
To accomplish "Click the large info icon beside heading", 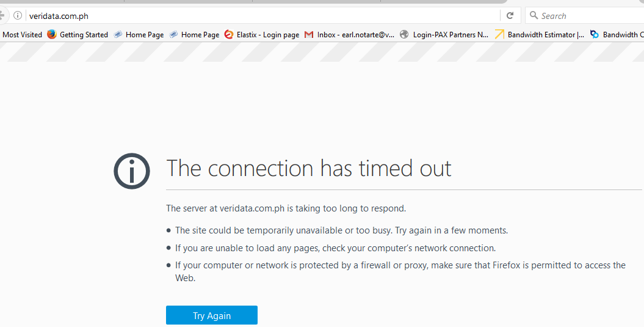I will 132,171.
